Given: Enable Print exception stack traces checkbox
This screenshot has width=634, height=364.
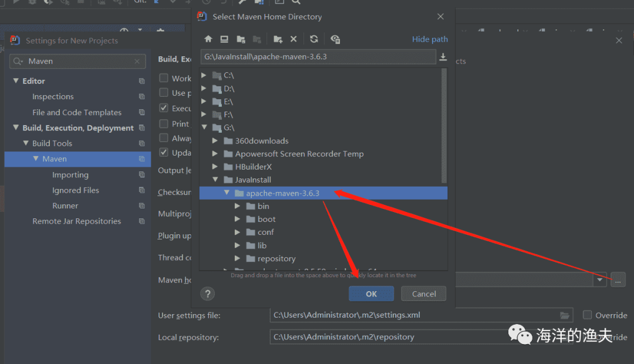Looking at the screenshot, I should (x=164, y=123).
